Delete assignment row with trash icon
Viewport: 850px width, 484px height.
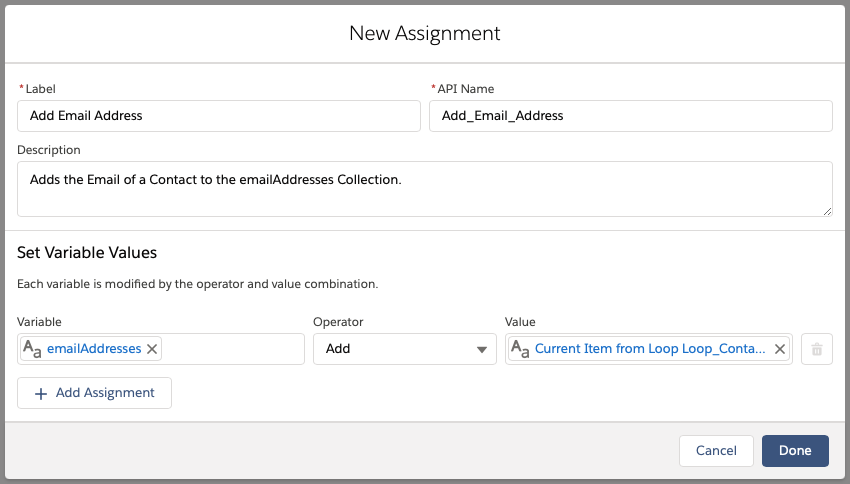(x=816, y=349)
